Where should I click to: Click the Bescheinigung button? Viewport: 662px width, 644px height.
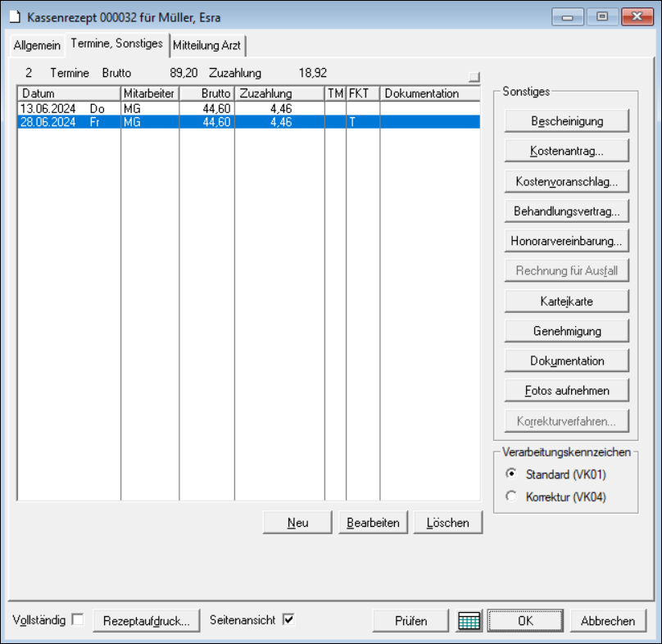coord(566,120)
